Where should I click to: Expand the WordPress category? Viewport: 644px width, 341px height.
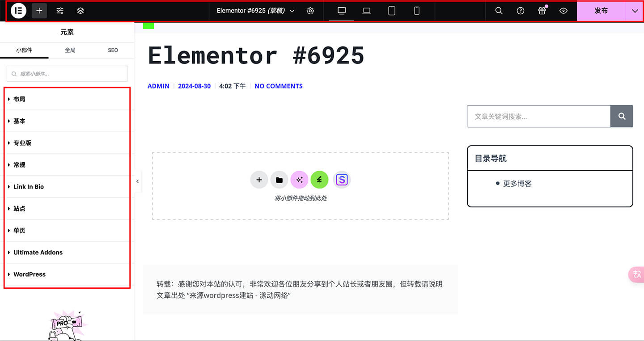coord(67,274)
